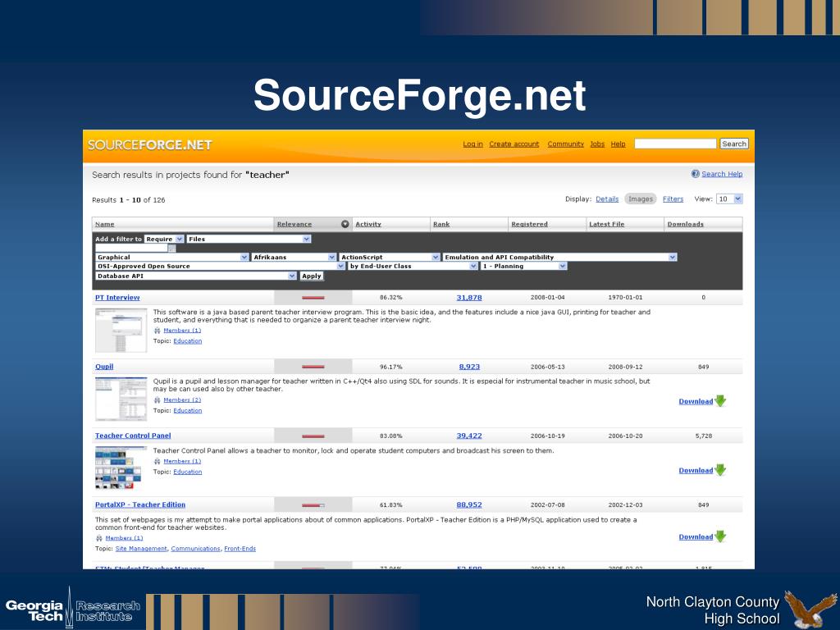Viewport: 840px width, 630px height.
Task: Click the Log in link
Action: coord(472,144)
